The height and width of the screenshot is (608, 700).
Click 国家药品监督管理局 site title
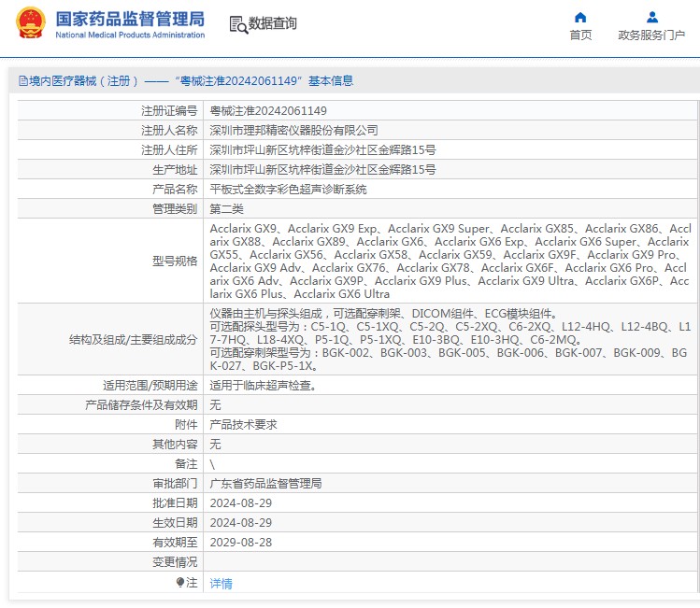pyautogui.click(x=129, y=18)
